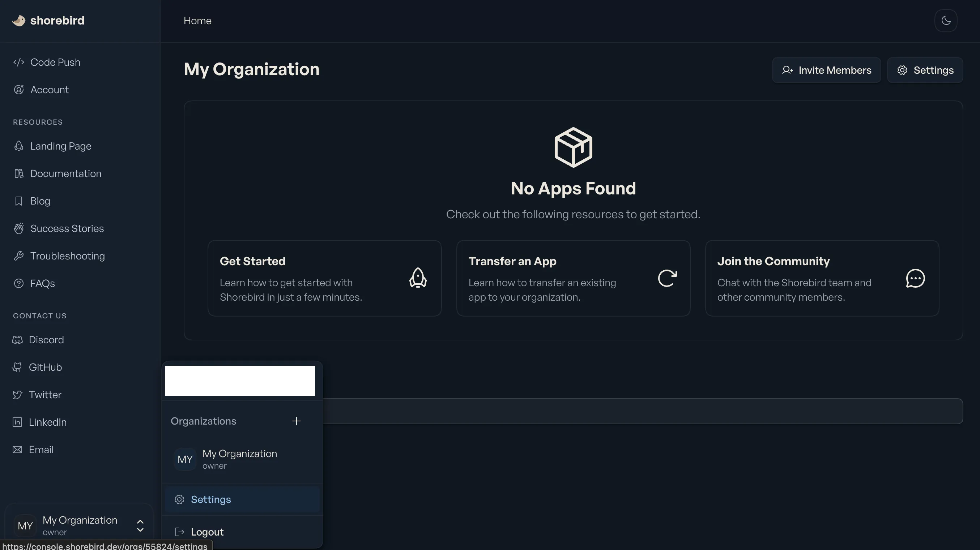Click the Landing Page rocket icon
Screen dimensions: 980x550
click(x=19, y=146)
